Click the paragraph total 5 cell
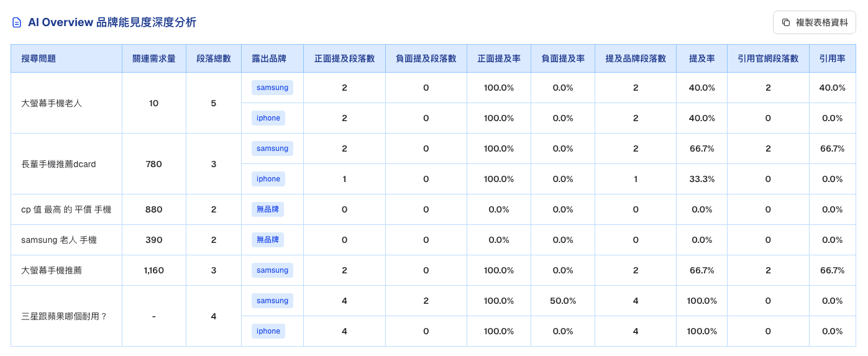This screenshot has width=868, height=356. [214, 103]
